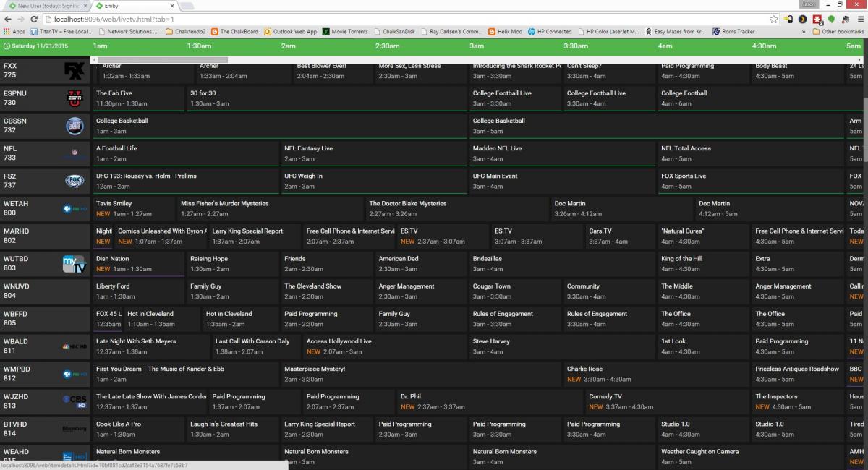Switch to the New User (today) tab

pyautogui.click(x=47, y=6)
